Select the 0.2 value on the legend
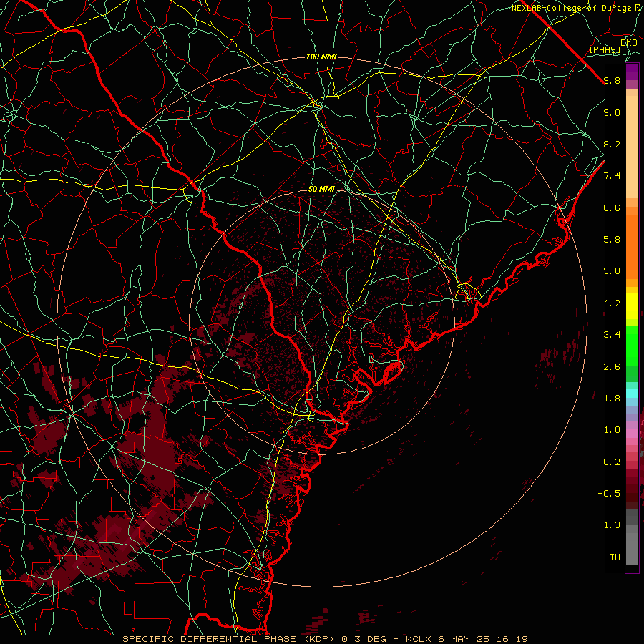Image resolution: width=644 pixels, height=644 pixels. [612, 462]
